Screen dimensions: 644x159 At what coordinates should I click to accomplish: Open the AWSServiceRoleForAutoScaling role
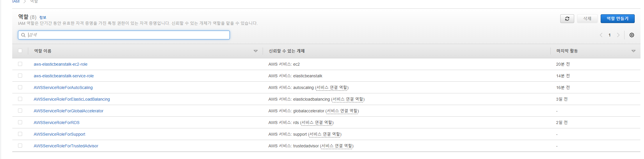tap(63, 88)
